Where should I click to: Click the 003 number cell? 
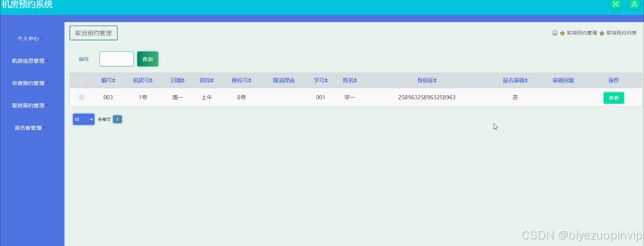click(108, 98)
